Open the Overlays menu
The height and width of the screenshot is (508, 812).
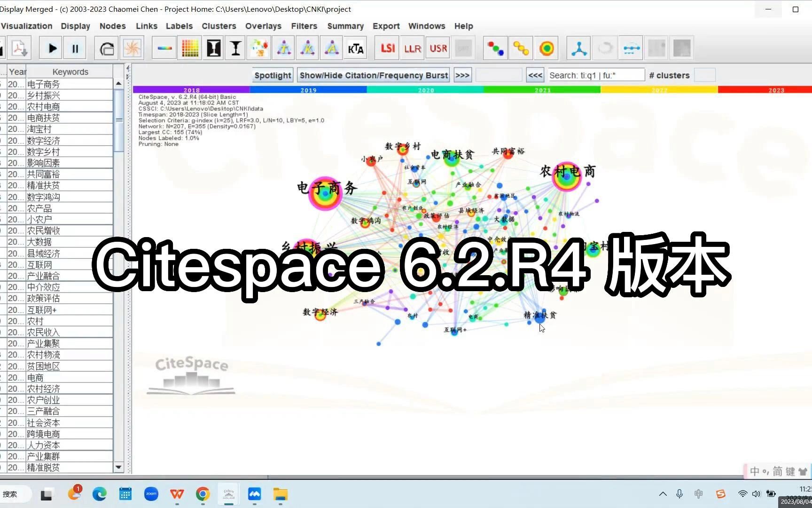263,26
